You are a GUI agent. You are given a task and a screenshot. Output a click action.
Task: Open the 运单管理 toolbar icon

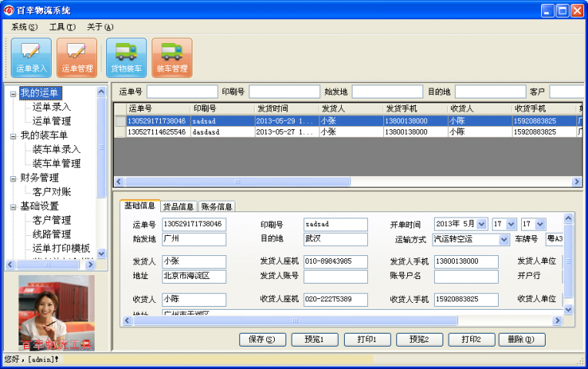pyautogui.click(x=77, y=58)
